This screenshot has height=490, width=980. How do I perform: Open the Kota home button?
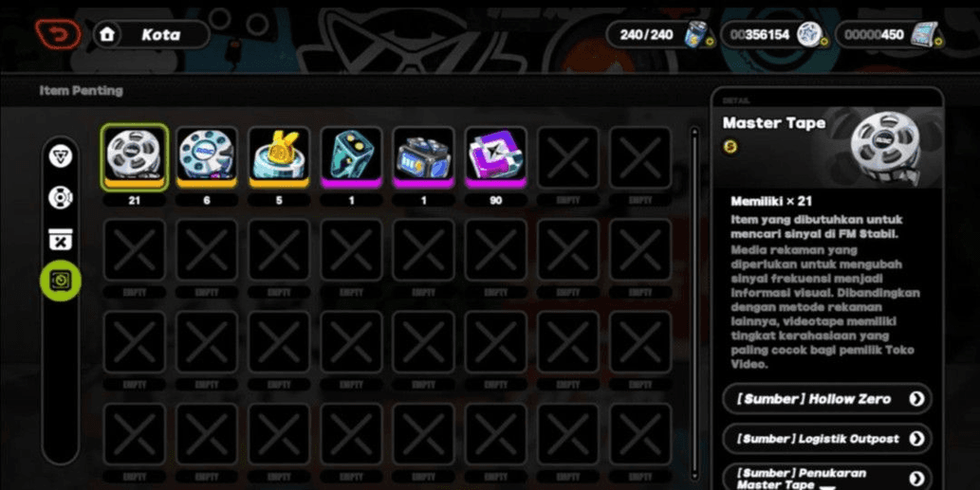(x=152, y=34)
